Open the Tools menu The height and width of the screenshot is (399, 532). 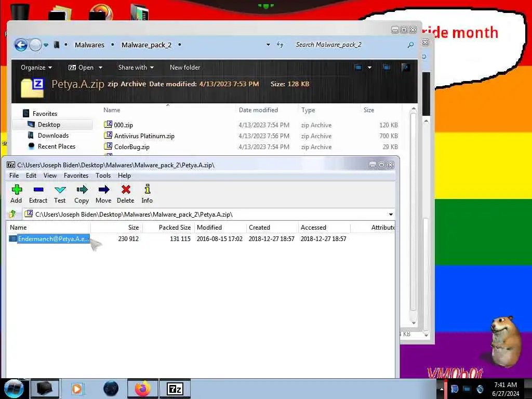tap(103, 176)
